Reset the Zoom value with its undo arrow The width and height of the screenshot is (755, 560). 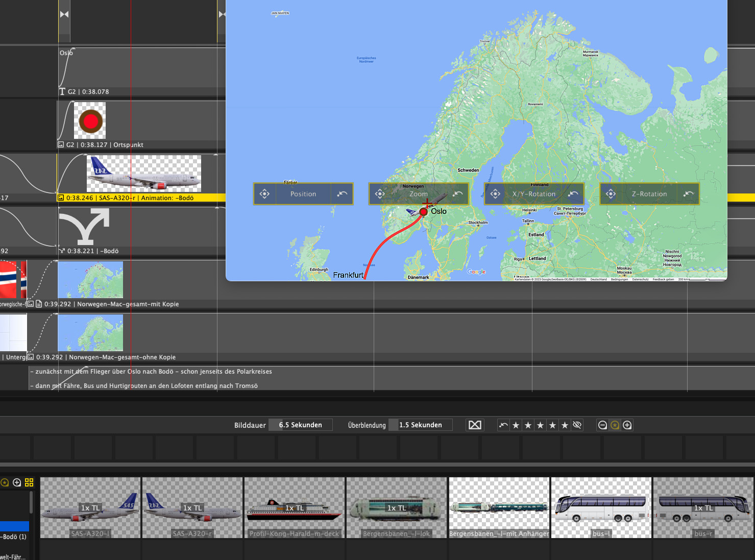[x=457, y=194]
